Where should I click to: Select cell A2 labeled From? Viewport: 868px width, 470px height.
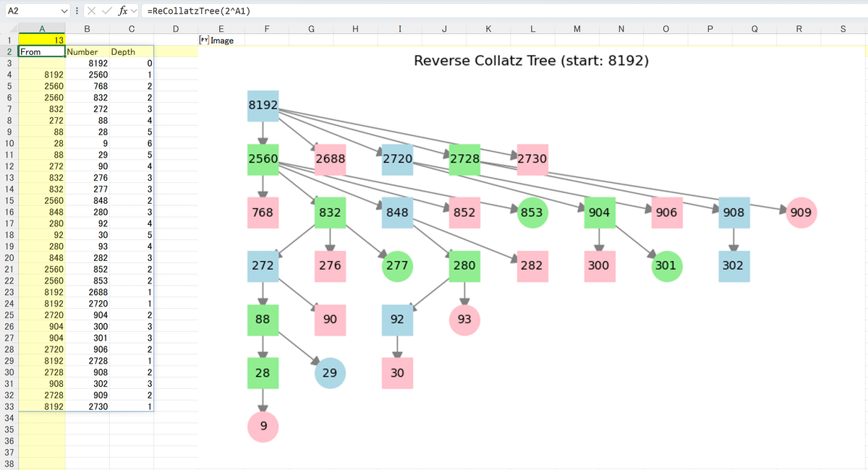coord(41,51)
